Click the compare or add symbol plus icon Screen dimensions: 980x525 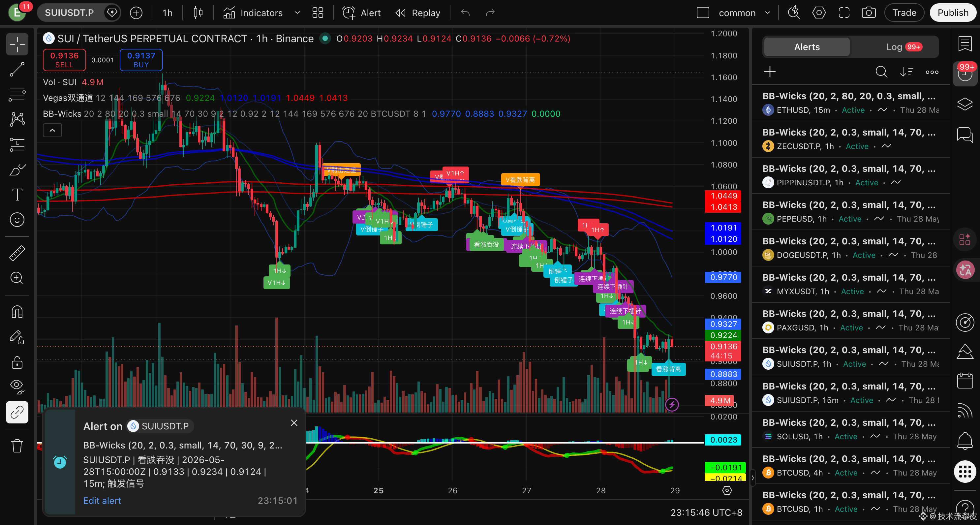[x=136, y=13]
